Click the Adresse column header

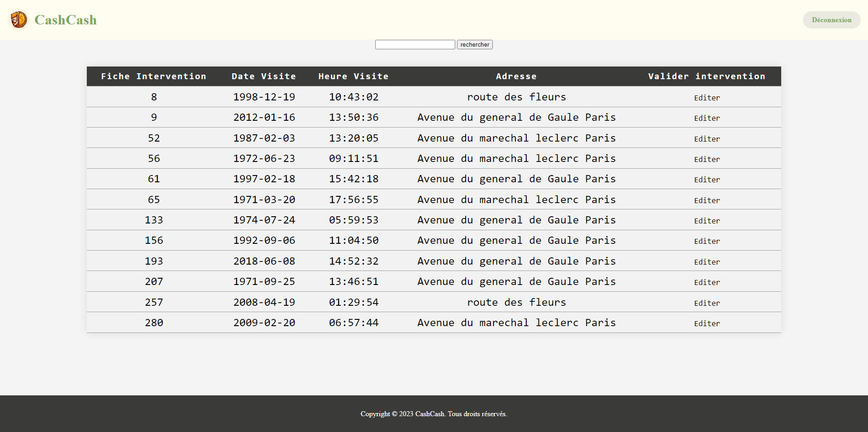pos(516,76)
